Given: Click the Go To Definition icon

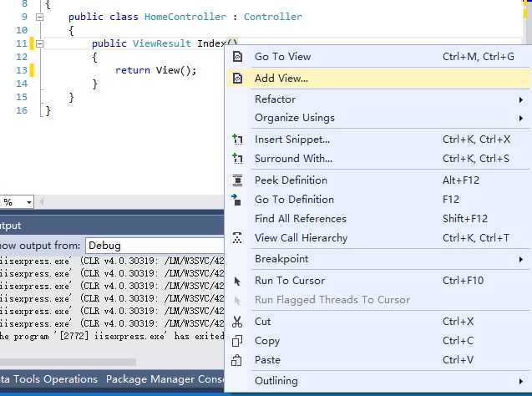Looking at the screenshot, I should (x=236, y=200).
